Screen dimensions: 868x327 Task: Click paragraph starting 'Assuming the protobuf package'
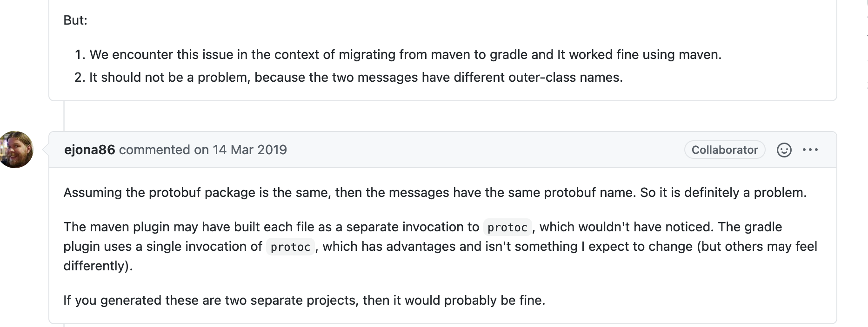435,192
